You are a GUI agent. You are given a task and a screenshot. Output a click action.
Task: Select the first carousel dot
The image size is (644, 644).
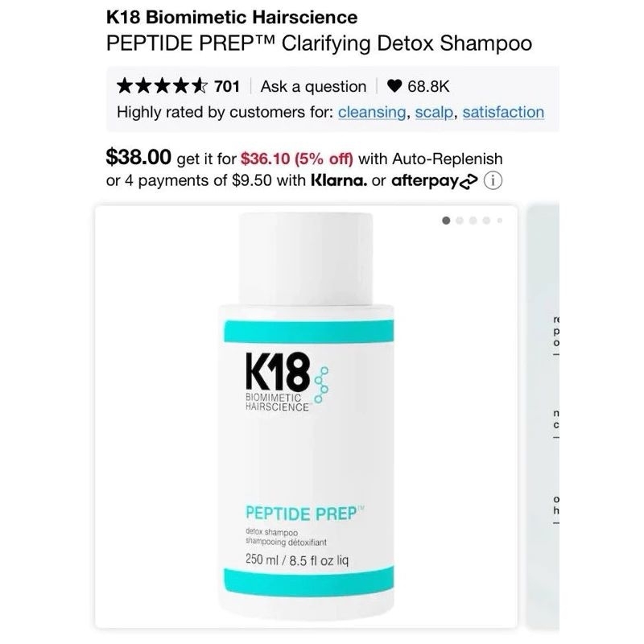pyautogui.click(x=446, y=221)
